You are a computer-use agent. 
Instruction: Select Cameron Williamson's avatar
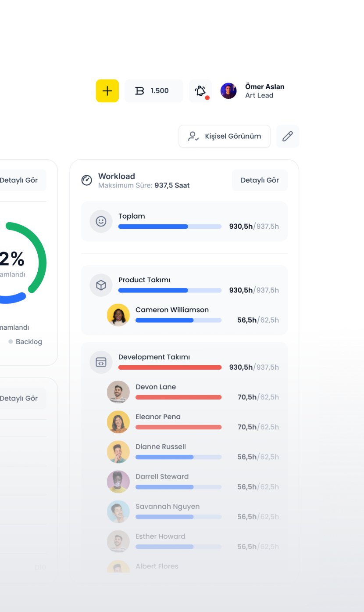(x=118, y=315)
